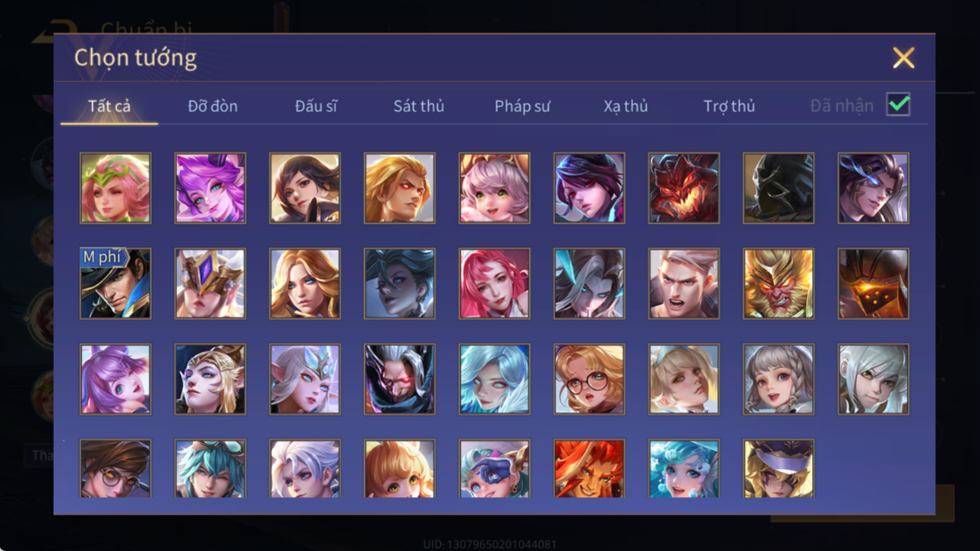View the Trợ thủ tab
Viewport: 980px width, 551px height.
click(x=729, y=106)
